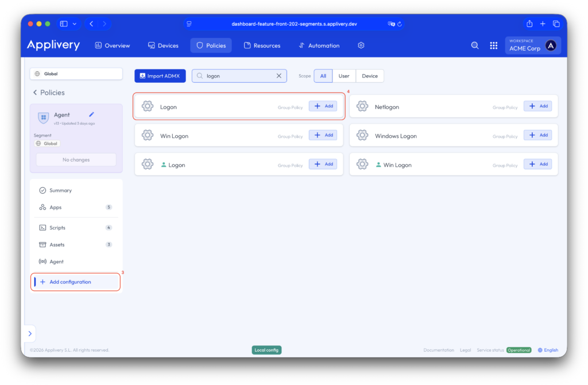Image resolution: width=588 pixels, height=385 pixels.
Task: Click the Import ADMX button
Action: (x=160, y=76)
